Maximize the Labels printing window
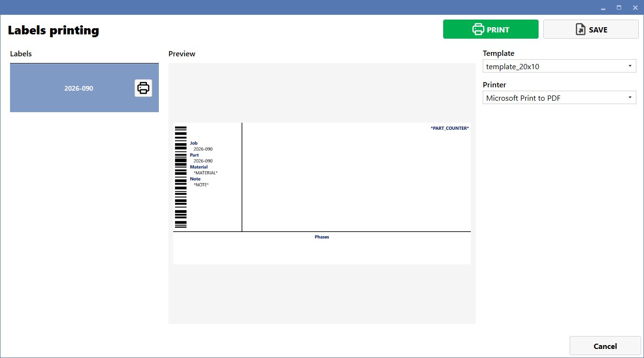The image size is (644, 358). pos(619,8)
